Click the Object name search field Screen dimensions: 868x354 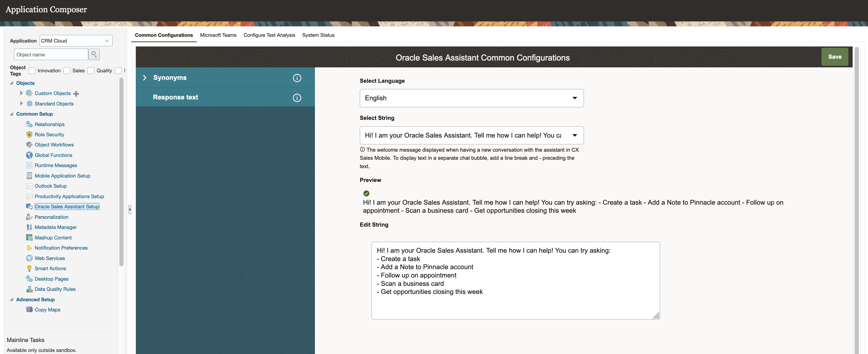[51, 54]
